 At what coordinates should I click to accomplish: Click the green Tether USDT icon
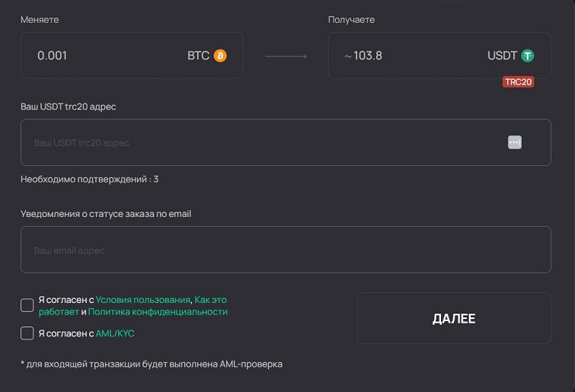point(527,56)
